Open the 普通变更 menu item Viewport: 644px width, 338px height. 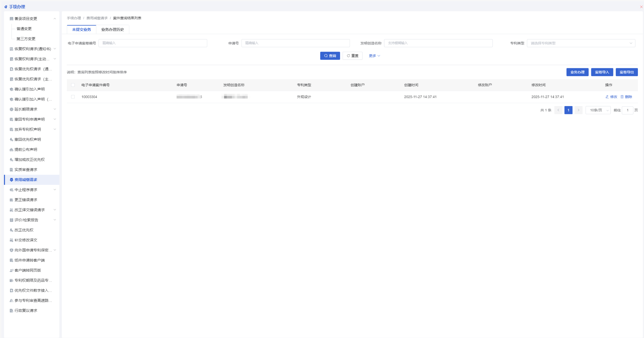click(x=24, y=29)
